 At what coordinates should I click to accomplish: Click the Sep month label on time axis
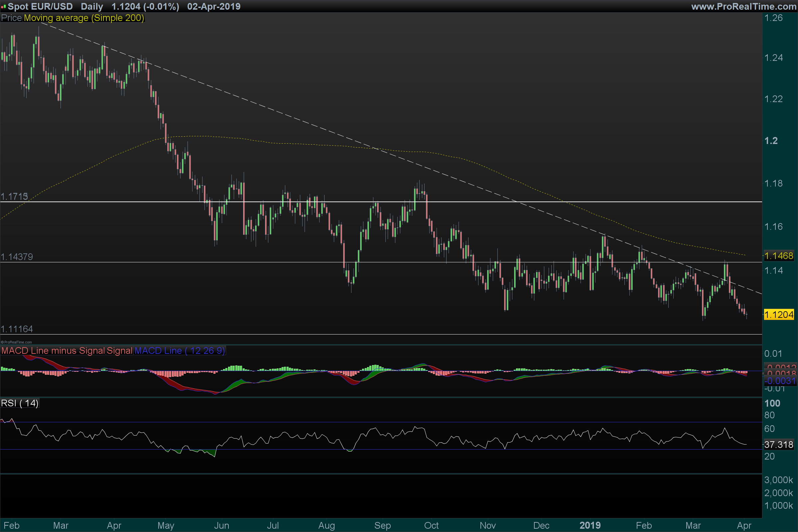pos(382,526)
